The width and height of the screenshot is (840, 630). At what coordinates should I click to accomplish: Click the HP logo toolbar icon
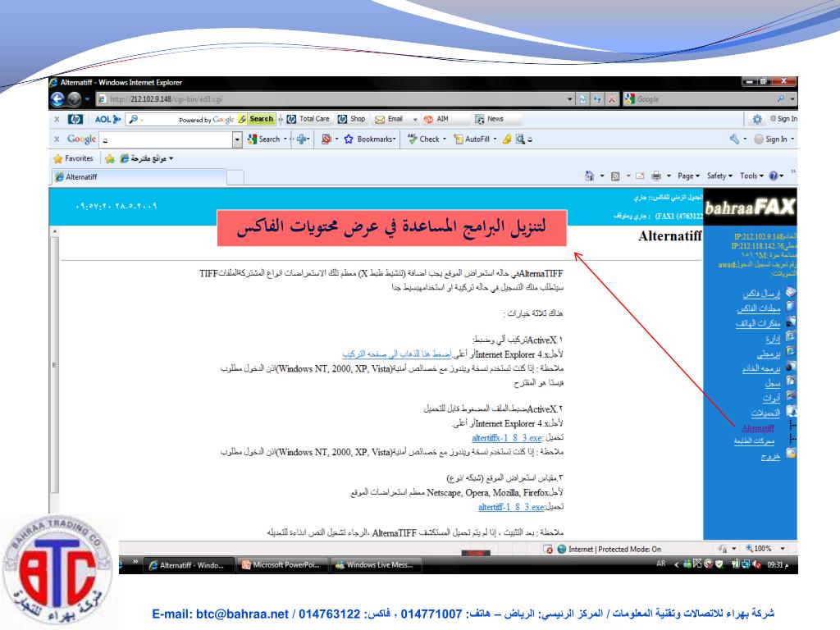coord(75,119)
